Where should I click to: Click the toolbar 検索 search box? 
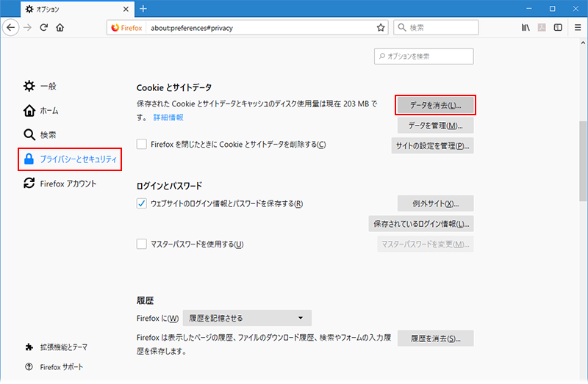436,27
